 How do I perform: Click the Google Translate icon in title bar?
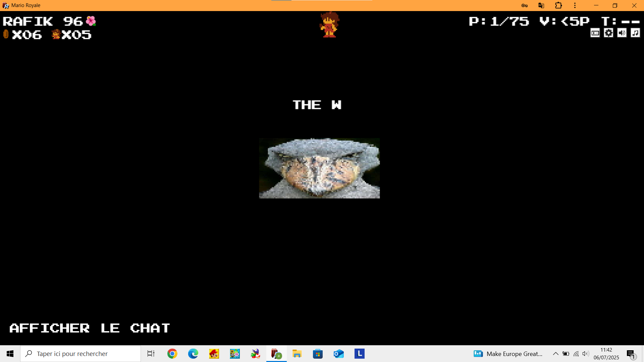[x=541, y=5]
